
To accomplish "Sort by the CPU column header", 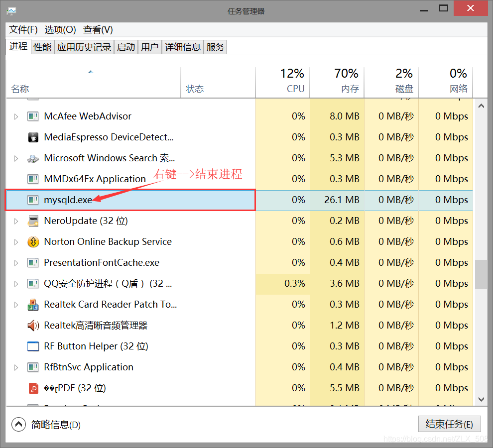I will click(x=283, y=82).
